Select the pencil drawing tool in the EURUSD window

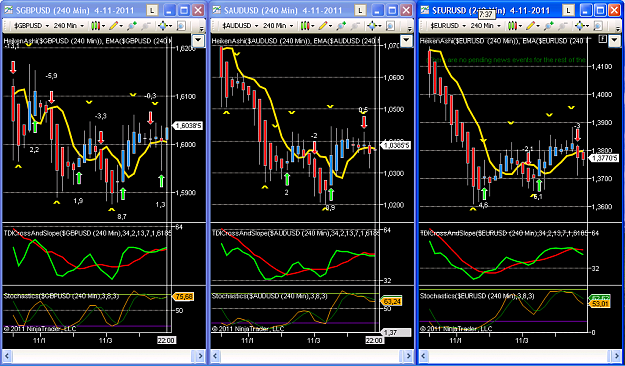[x=532, y=26]
